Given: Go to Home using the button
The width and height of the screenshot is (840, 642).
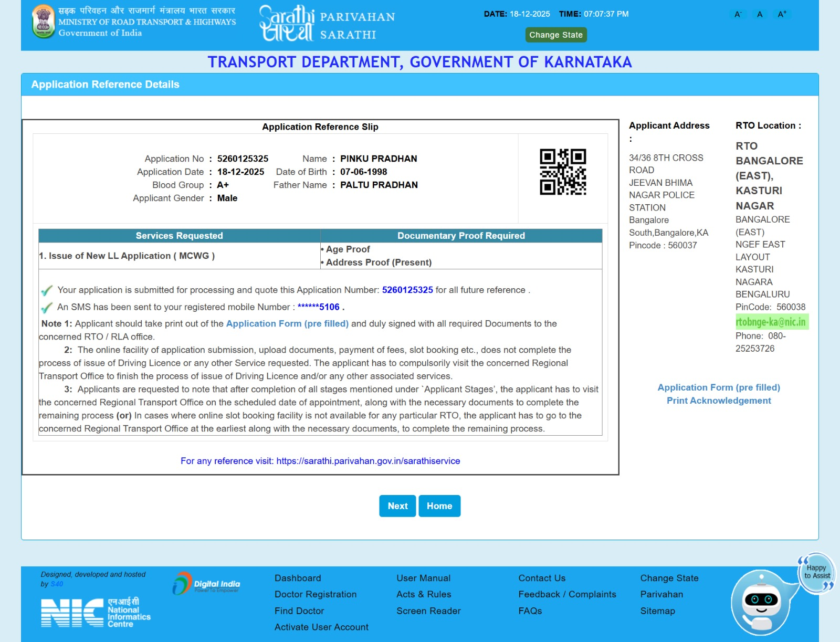Looking at the screenshot, I should click(439, 506).
